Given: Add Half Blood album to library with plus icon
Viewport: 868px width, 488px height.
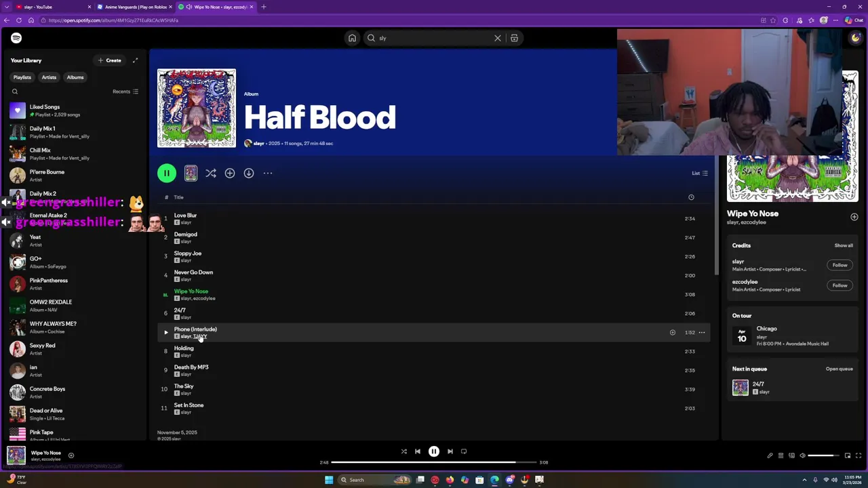Looking at the screenshot, I should click(230, 174).
